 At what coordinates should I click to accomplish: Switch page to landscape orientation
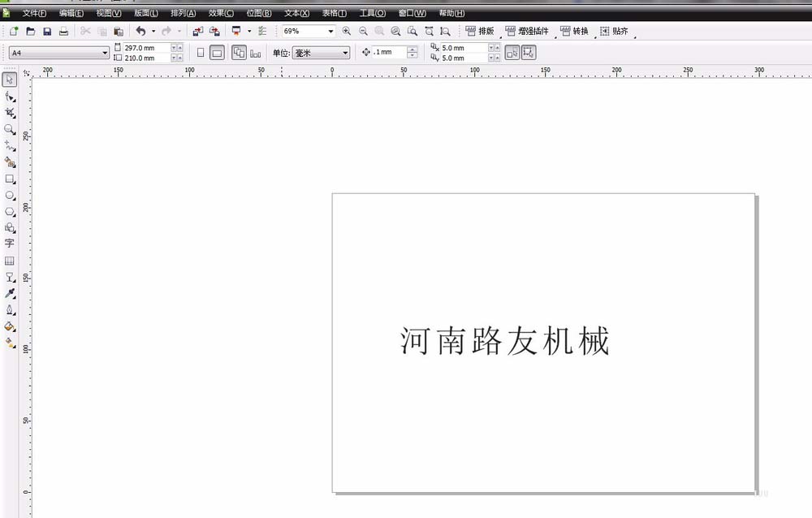coord(217,52)
